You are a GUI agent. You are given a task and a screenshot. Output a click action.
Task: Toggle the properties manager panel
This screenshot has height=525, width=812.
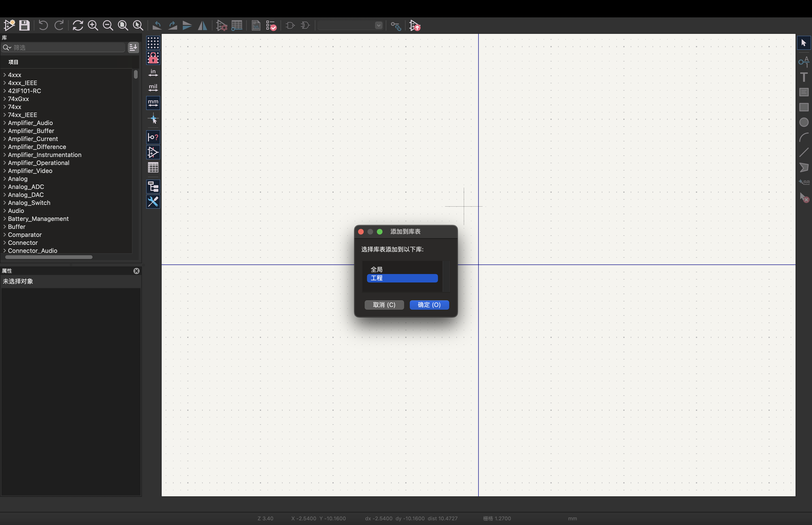coord(153,201)
